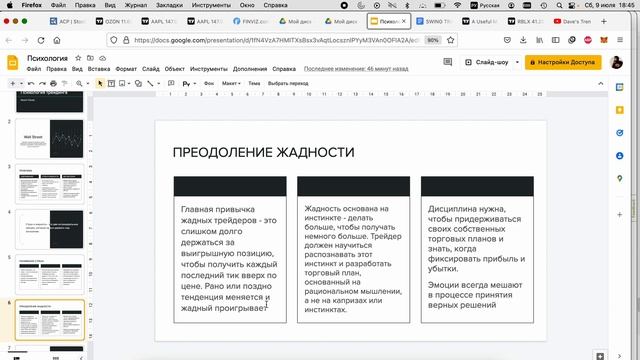Screen dimensions: 640x360
Task: Click the insert image icon
Action: pyautogui.click(x=122, y=83)
